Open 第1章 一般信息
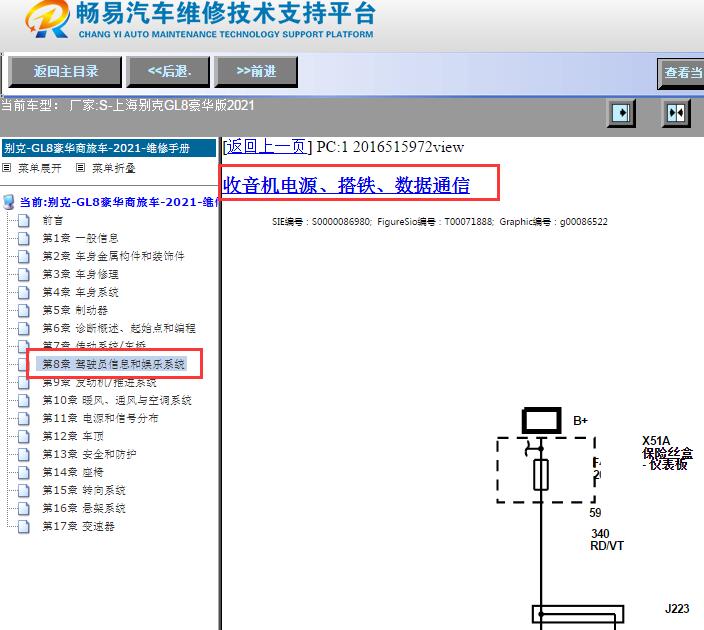 [80, 238]
